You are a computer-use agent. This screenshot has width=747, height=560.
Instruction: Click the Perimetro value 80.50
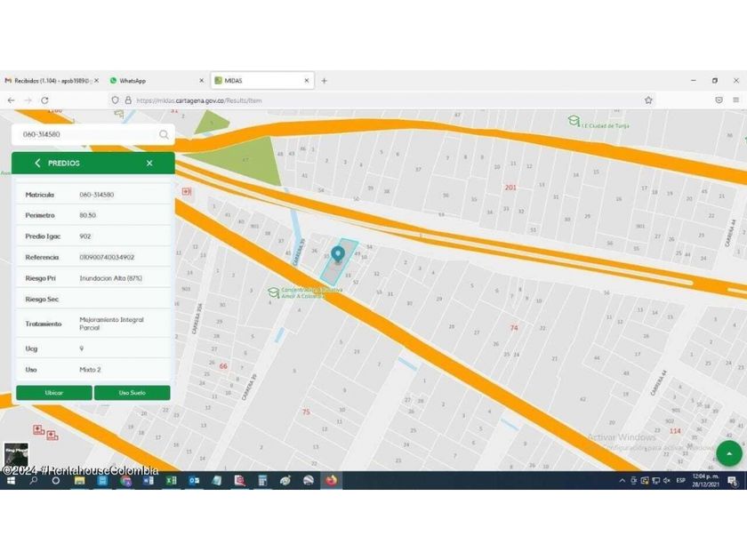pyautogui.click(x=88, y=215)
